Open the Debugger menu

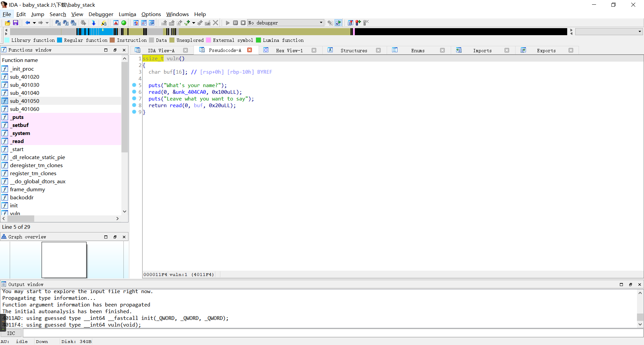(x=101, y=14)
